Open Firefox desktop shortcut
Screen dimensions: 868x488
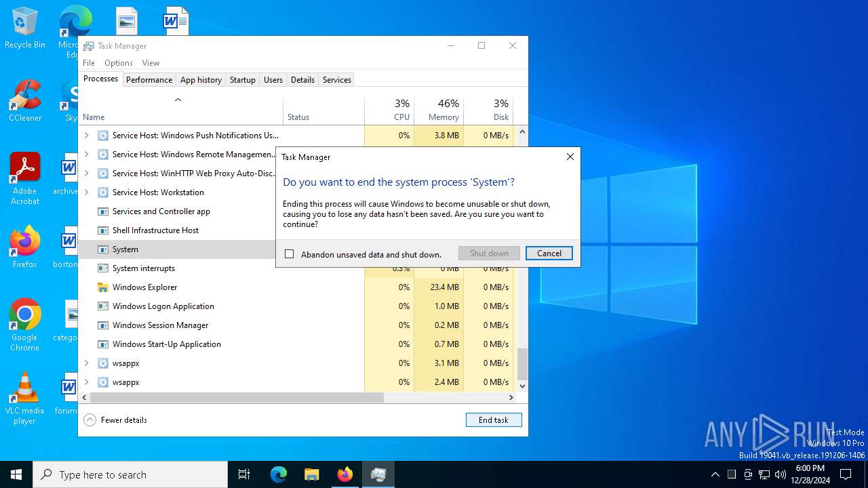click(24, 248)
